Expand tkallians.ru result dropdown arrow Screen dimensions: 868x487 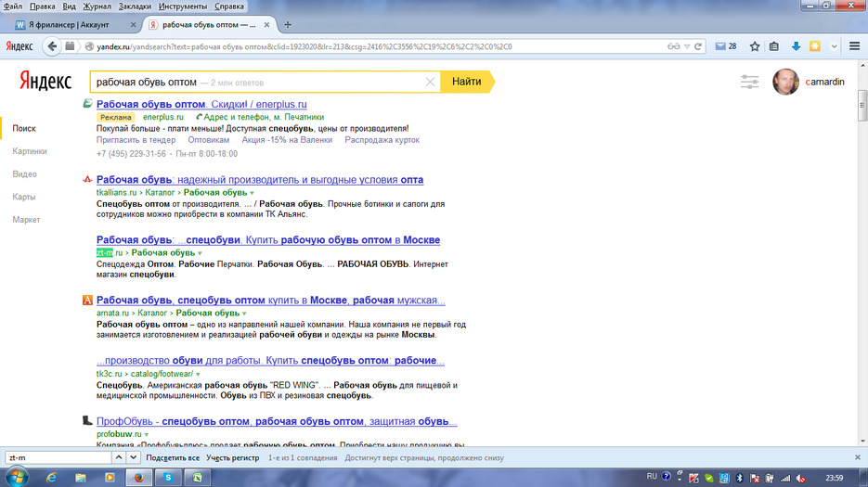coord(252,193)
